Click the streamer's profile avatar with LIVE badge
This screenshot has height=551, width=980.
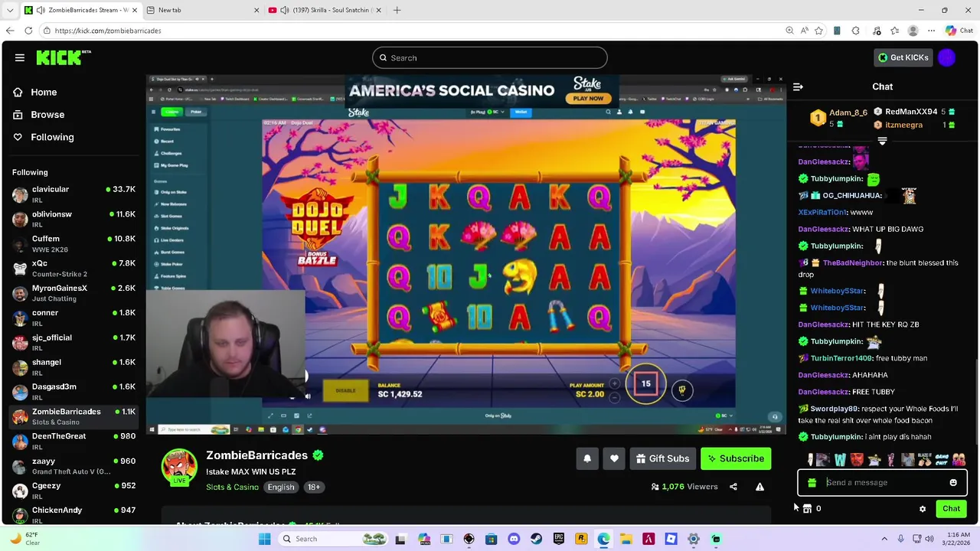179,467
